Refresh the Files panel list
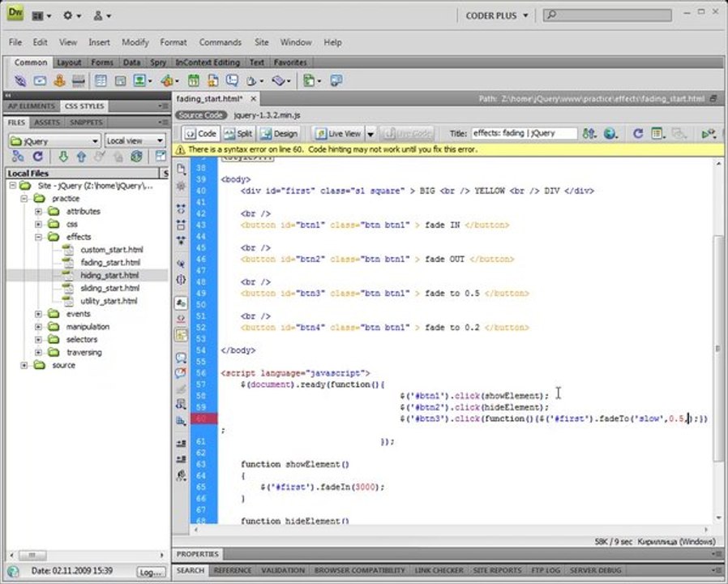This screenshot has width=728, height=584. click(38, 157)
